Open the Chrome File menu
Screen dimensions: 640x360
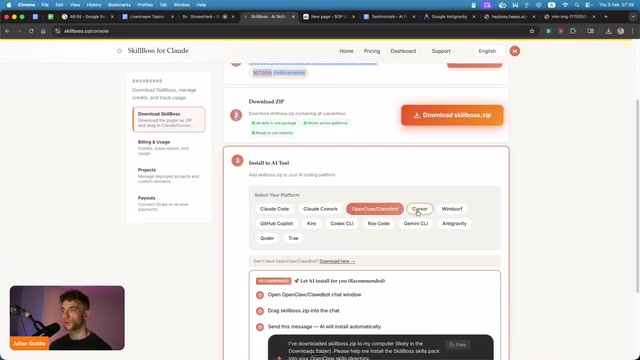coord(45,5)
